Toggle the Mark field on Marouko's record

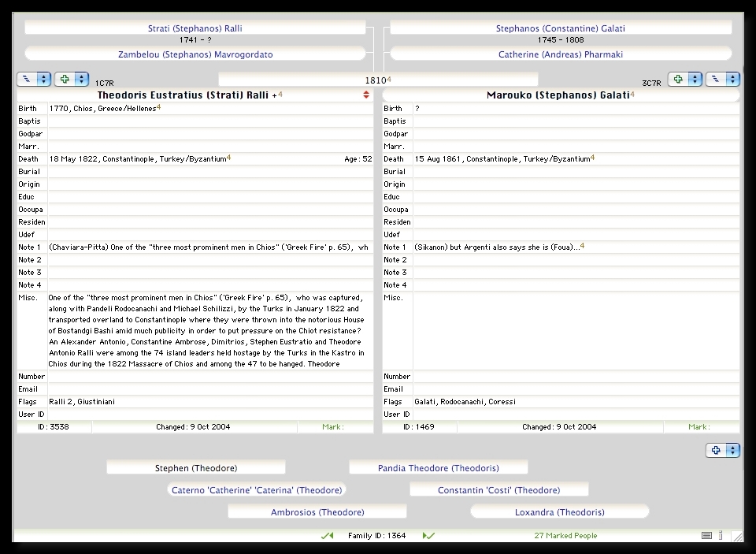[x=700, y=427]
